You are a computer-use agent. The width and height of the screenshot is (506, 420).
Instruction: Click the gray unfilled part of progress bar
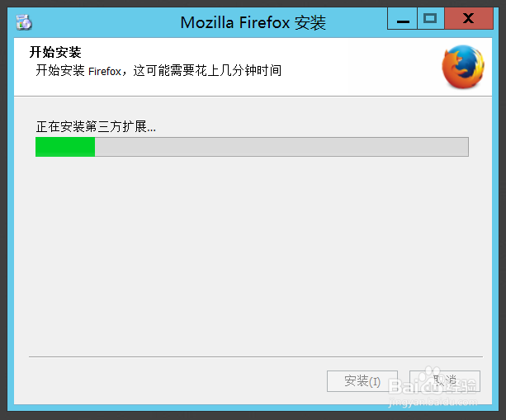281,147
